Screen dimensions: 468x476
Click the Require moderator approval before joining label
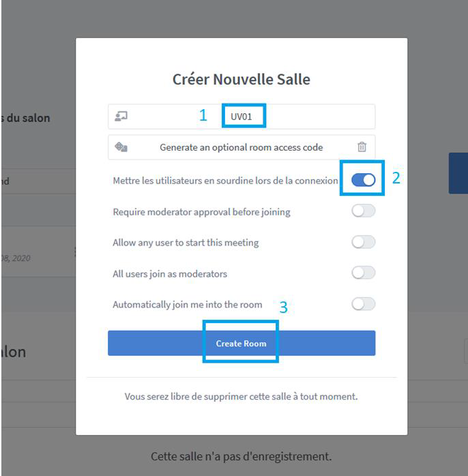pos(202,212)
